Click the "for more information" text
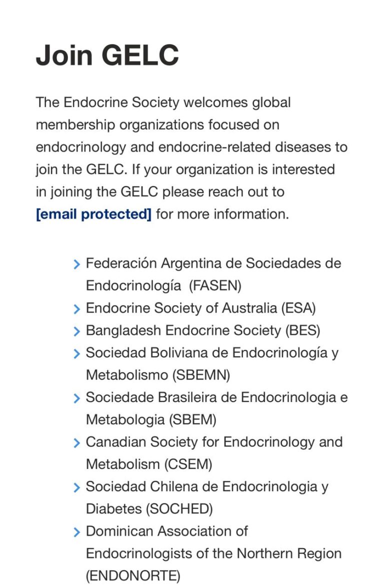Screen dimensions: 384x588 (222, 214)
